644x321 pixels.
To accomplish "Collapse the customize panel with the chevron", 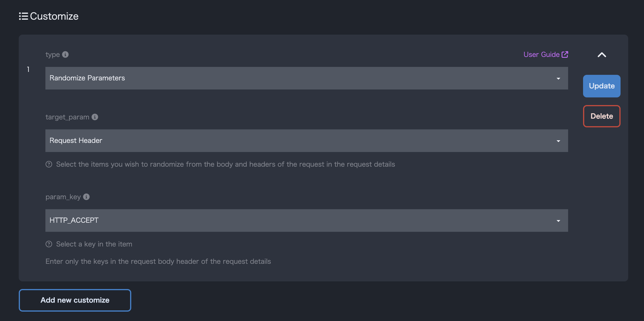I will pyautogui.click(x=602, y=55).
